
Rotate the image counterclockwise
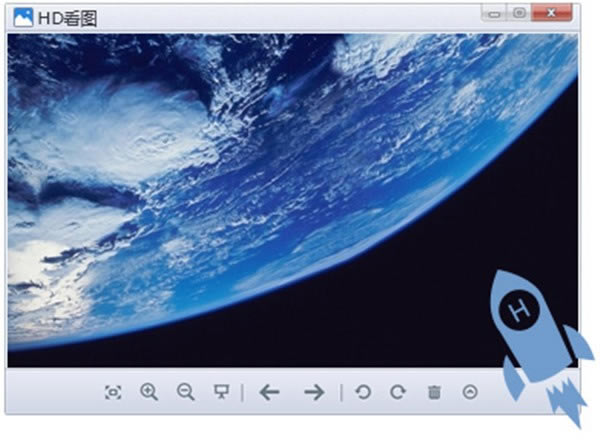click(363, 392)
